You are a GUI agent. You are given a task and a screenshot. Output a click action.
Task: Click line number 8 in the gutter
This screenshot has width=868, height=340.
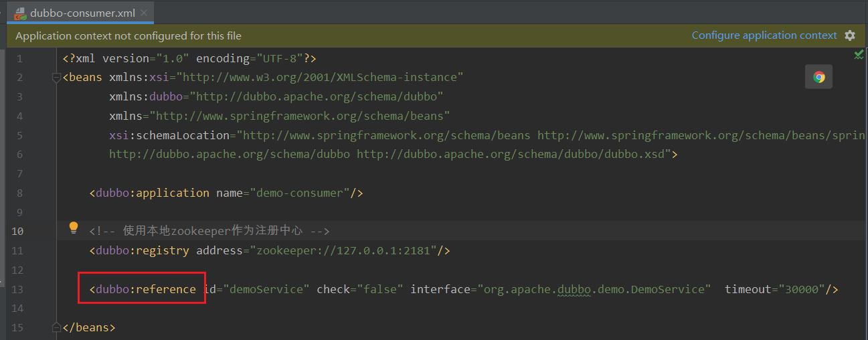[x=19, y=193]
